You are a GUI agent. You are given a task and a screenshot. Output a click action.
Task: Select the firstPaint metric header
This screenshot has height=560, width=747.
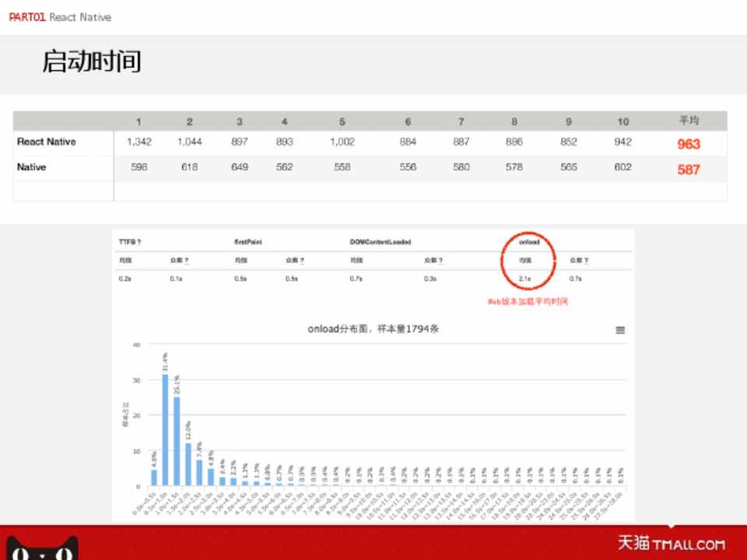tap(248, 242)
